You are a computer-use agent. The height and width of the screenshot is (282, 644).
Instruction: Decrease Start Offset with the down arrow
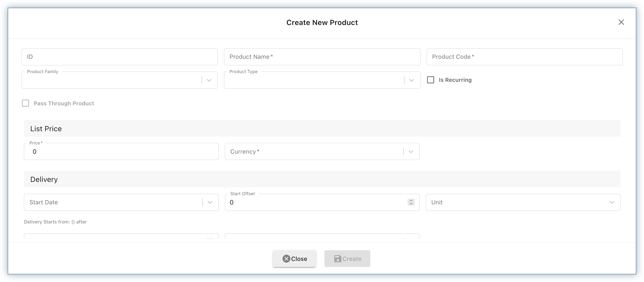(411, 204)
